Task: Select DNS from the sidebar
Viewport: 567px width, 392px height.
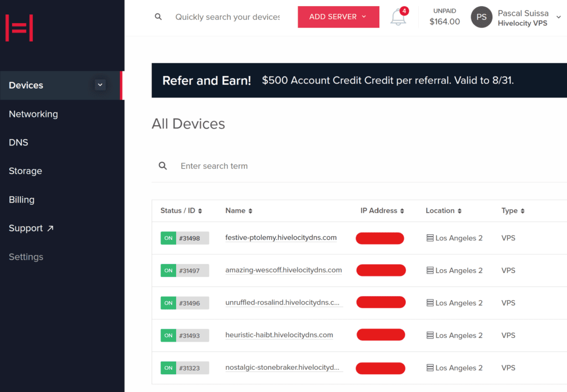Action: [x=18, y=142]
